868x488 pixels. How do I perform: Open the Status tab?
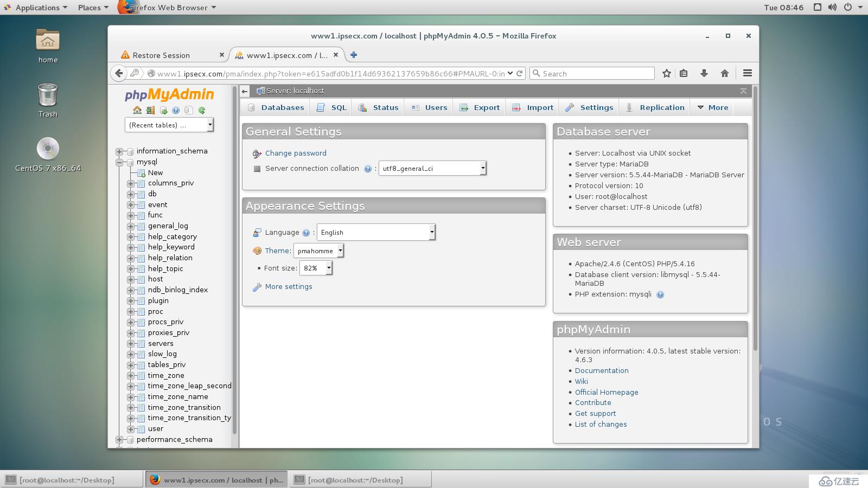[378, 107]
